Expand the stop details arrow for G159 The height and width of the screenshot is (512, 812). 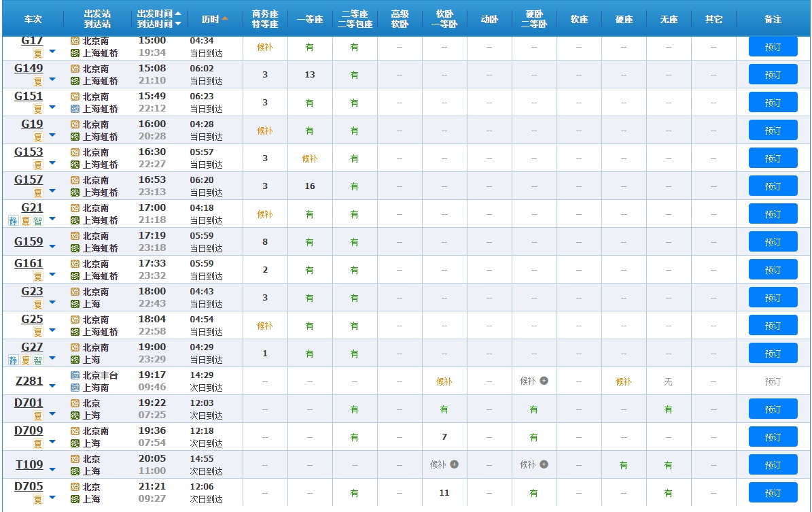point(52,248)
